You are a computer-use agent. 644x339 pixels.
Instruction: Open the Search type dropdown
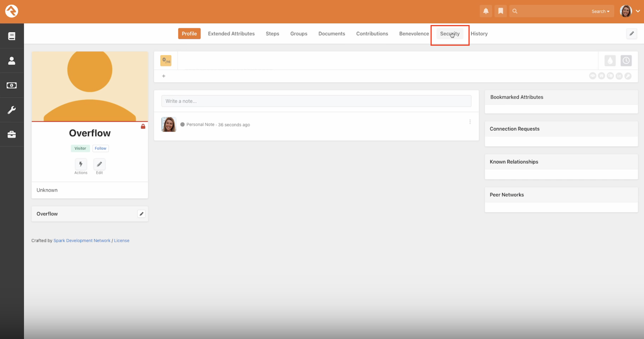tap(600, 11)
